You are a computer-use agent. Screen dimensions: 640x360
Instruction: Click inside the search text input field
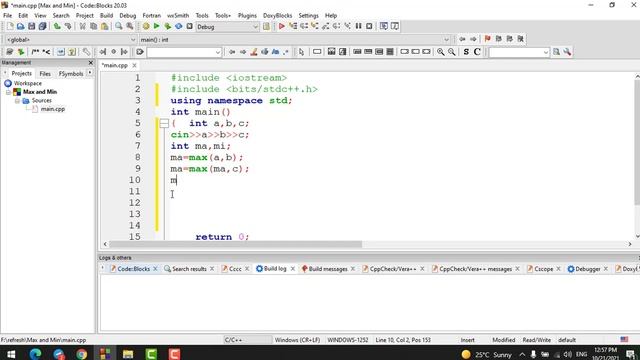click(x=180, y=52)
